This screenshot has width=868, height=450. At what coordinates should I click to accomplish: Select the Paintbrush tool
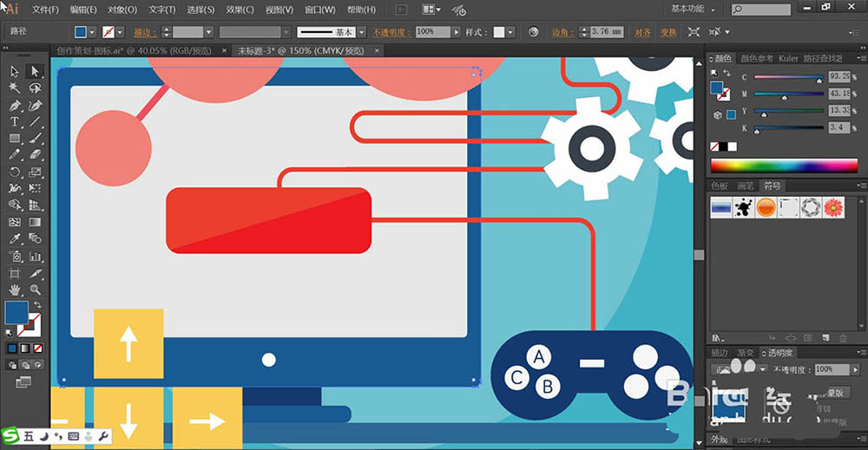(x=35, y=138)
